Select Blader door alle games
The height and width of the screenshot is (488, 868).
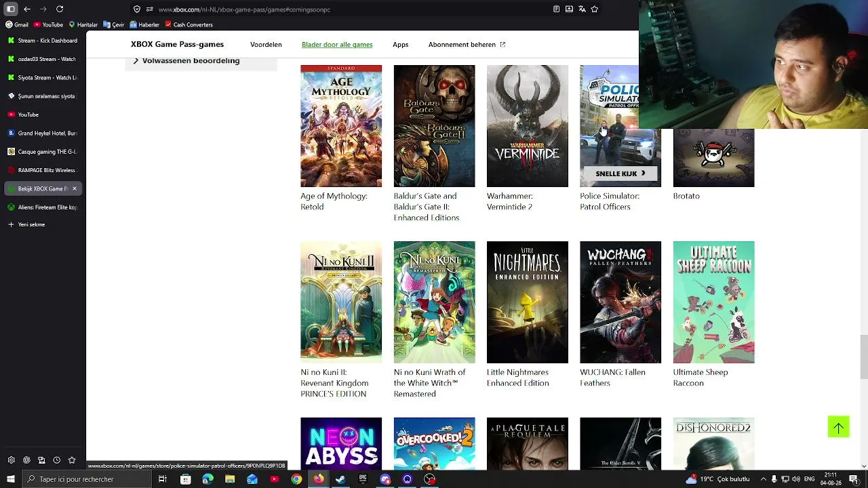(x=337, y=45)
